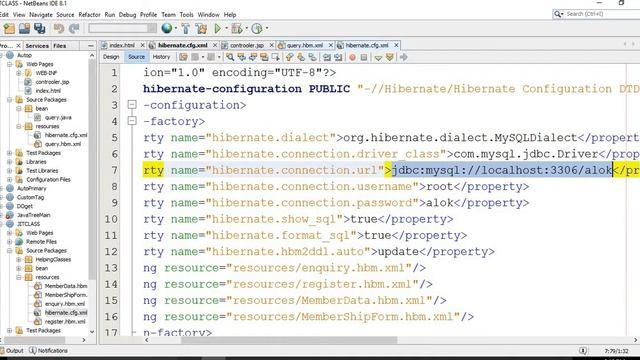This screenshot has height=360, width=640.
Task: Expand the WEB-INF folder node
Action: (x=18, y=73)
